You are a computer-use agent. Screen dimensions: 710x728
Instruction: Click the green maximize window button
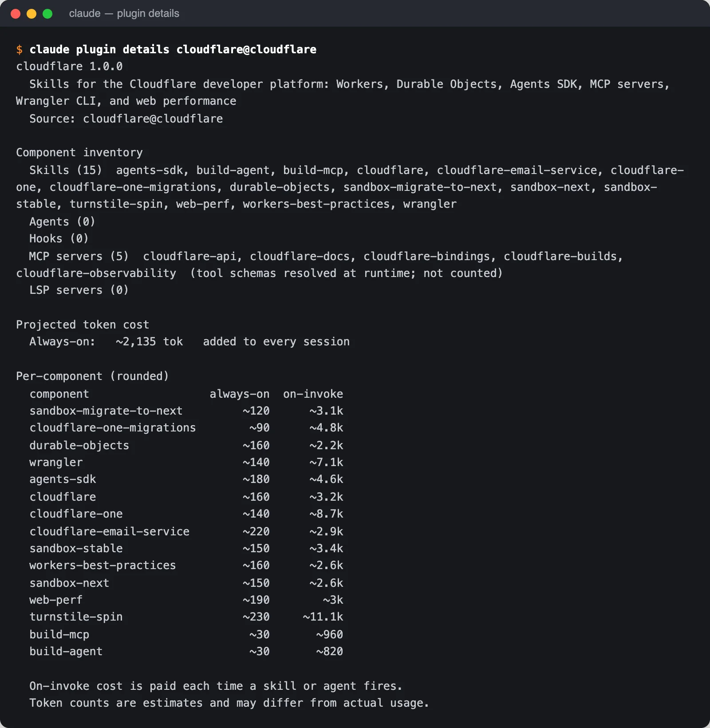(x=47, y=14)
